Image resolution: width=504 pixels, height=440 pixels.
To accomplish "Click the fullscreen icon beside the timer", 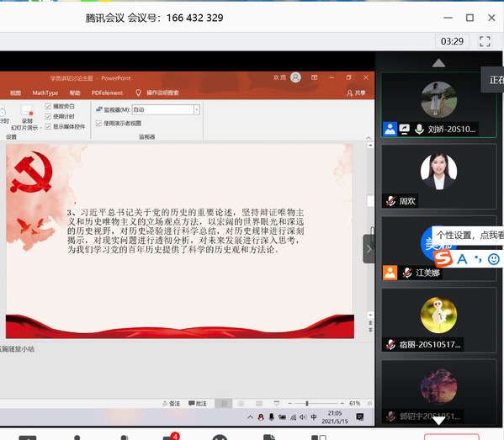I will pos(485,41).
